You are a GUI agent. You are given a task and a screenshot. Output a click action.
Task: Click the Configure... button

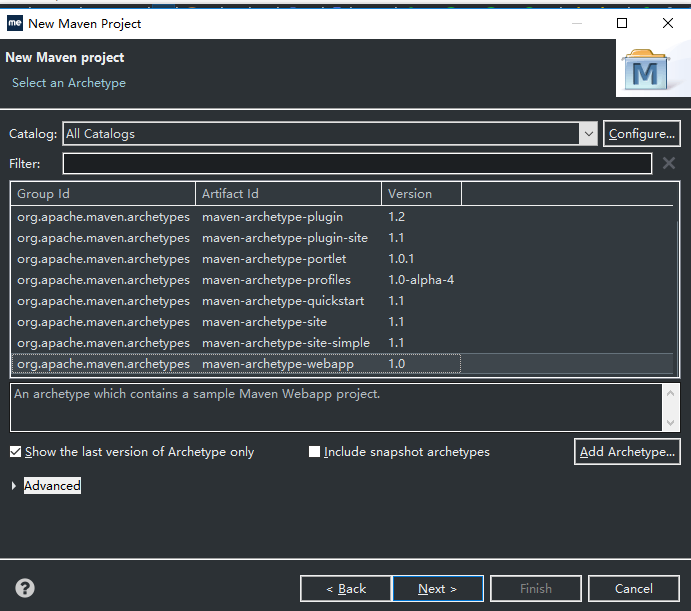pyautogui.click(x=642, y=134)
